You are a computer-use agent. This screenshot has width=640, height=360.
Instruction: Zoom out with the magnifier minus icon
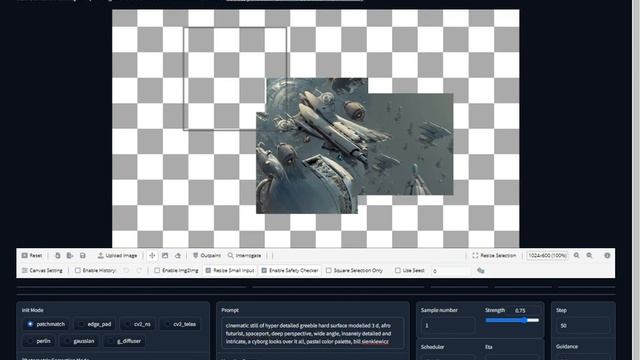[x=589, y=256]
